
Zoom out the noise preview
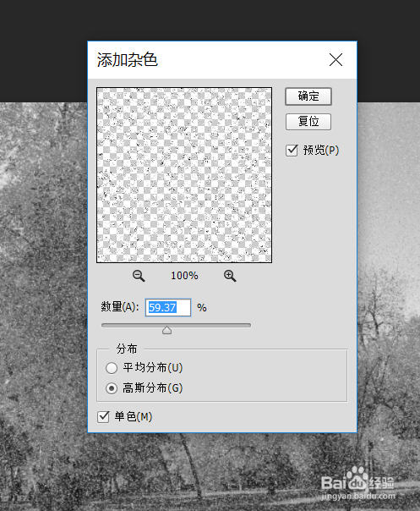[139, 276]
